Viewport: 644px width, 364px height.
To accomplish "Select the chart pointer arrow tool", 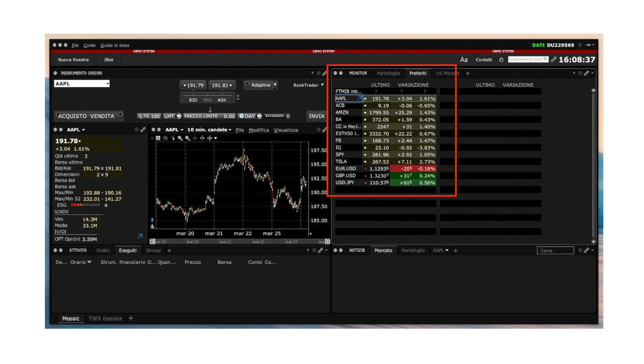I will [173, 138].
